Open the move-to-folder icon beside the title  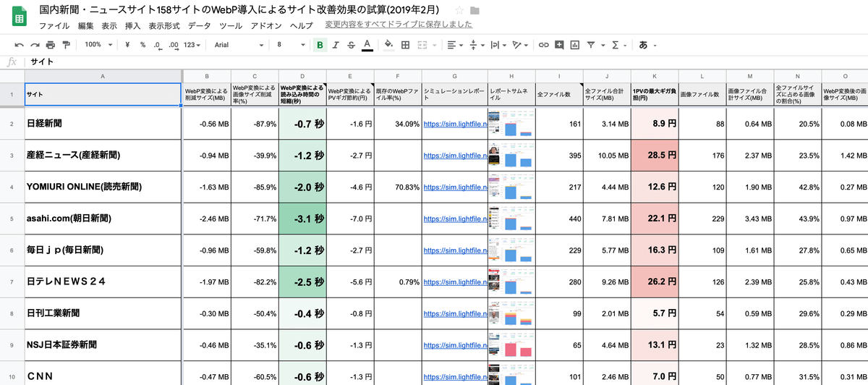(x=475, y=11)
